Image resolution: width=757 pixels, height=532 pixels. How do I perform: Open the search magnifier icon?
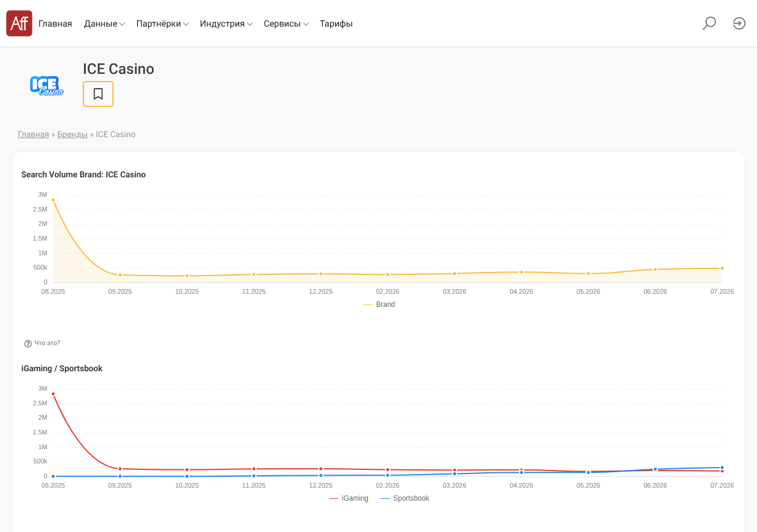[709, 23]
